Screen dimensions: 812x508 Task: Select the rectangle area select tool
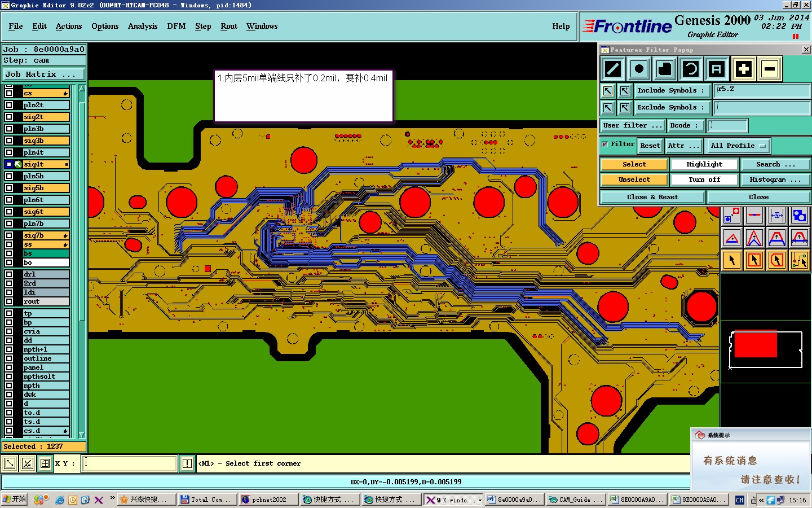754,260
